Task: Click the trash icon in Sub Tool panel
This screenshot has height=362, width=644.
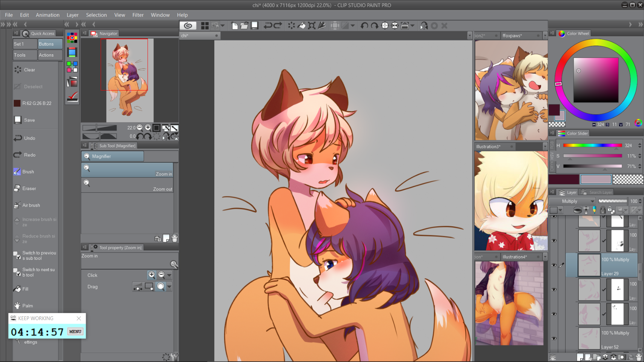Action: tap(175, 238)
